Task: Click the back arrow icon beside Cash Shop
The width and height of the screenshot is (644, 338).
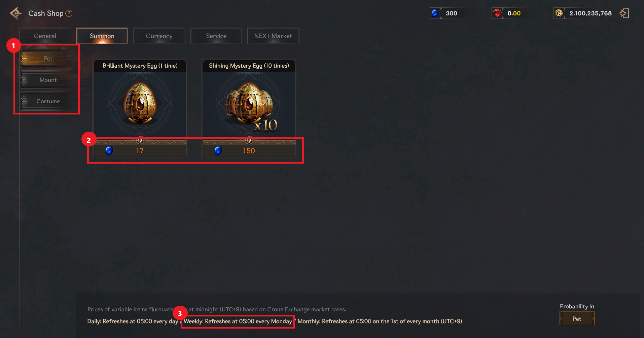Action: click(16, 13)
